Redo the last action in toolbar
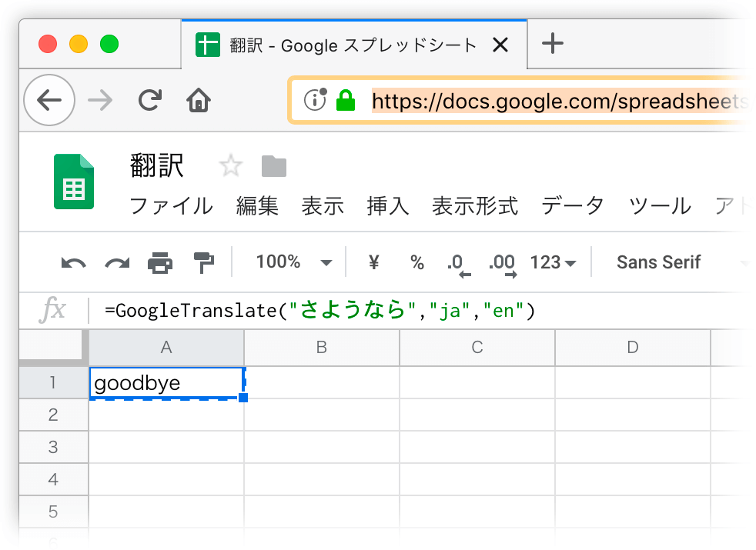This screenshot has width=756, height=550. 117,263
